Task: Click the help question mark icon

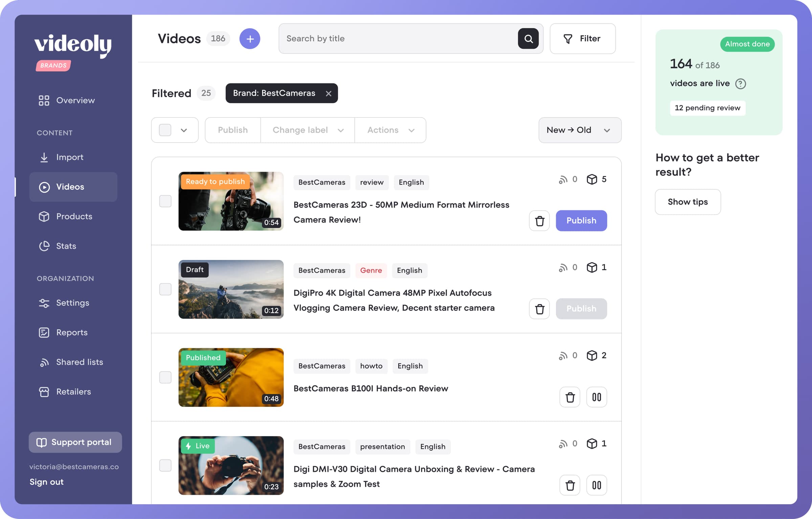Action: point(740,84)
